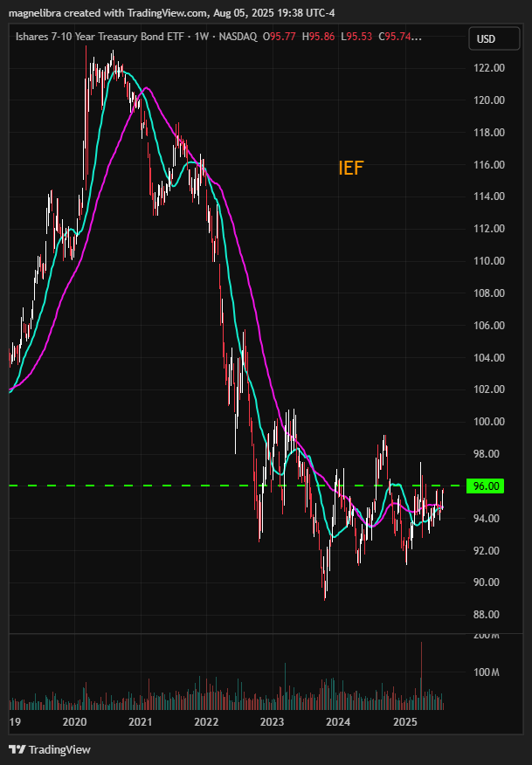
Task: Click the open value O95.77
Action: tap(280, 37)
